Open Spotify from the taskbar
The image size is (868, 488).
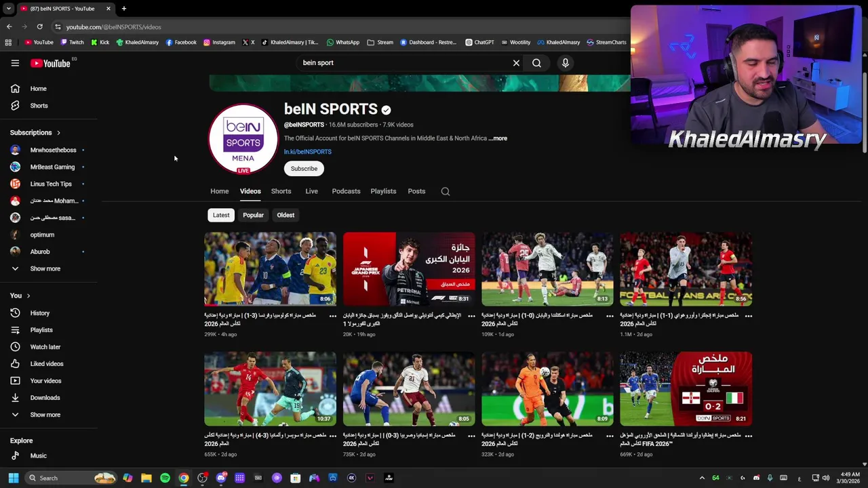(165, 478)
